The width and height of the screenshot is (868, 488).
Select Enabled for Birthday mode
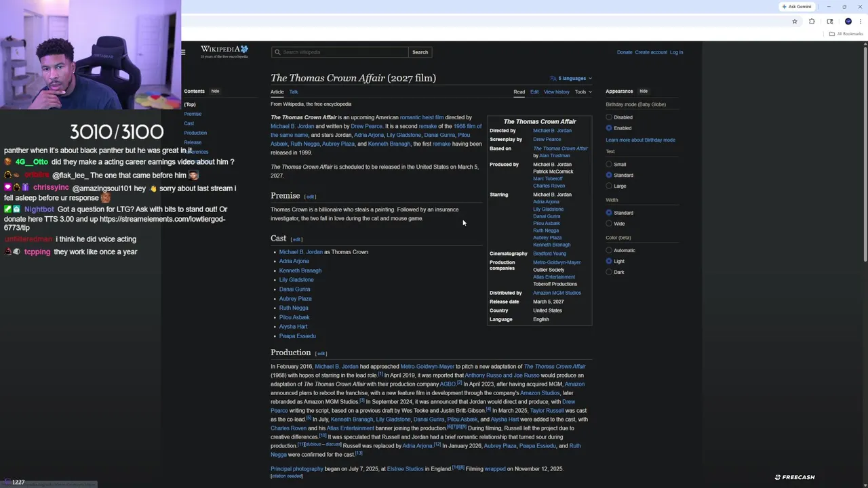click(609, 128)
